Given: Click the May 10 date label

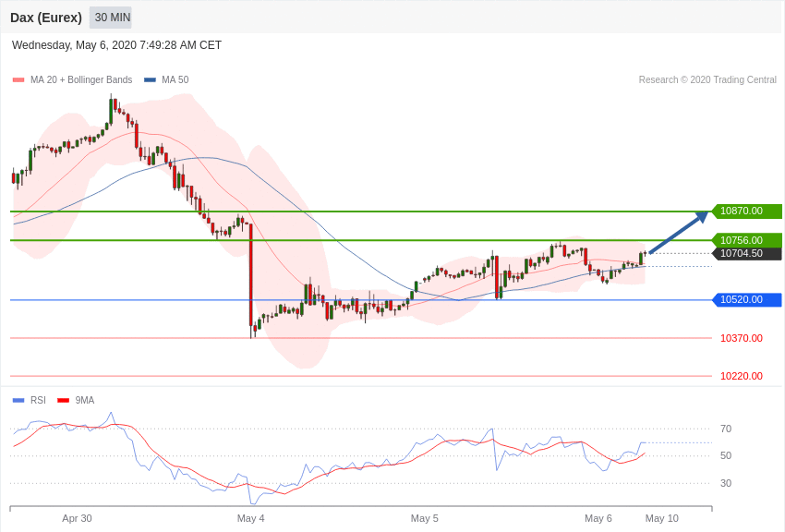Looking at the screenshot, I should (662, 518).
